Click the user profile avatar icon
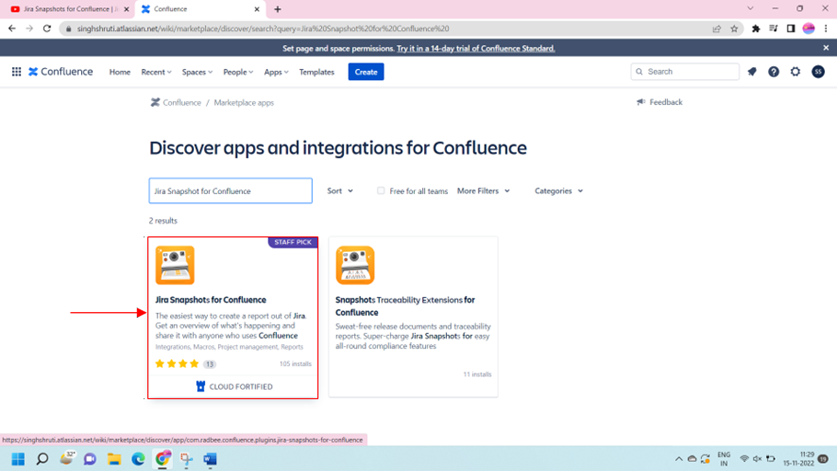The height and width of the screenshot is (471, 837). tap(818, 72)
